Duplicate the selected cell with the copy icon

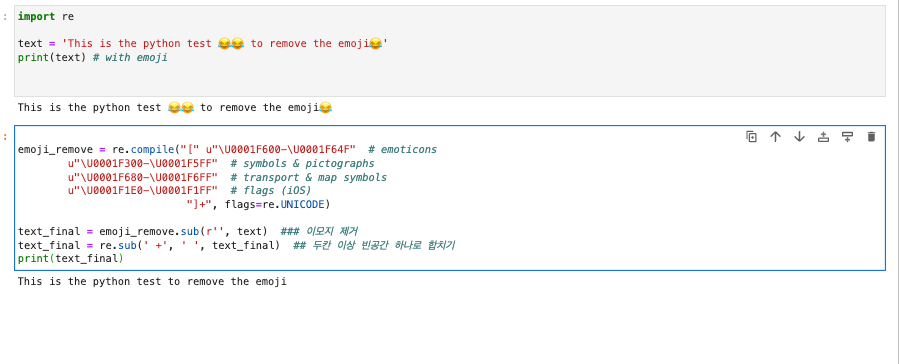tap(751, 136)
